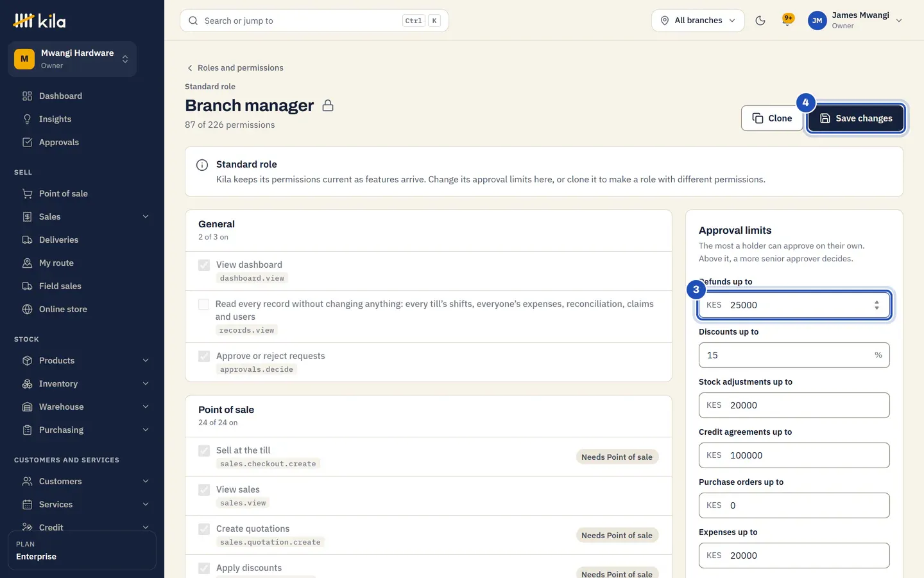Click the Products box icon
The image size is (924, 578).
(27, 360)
